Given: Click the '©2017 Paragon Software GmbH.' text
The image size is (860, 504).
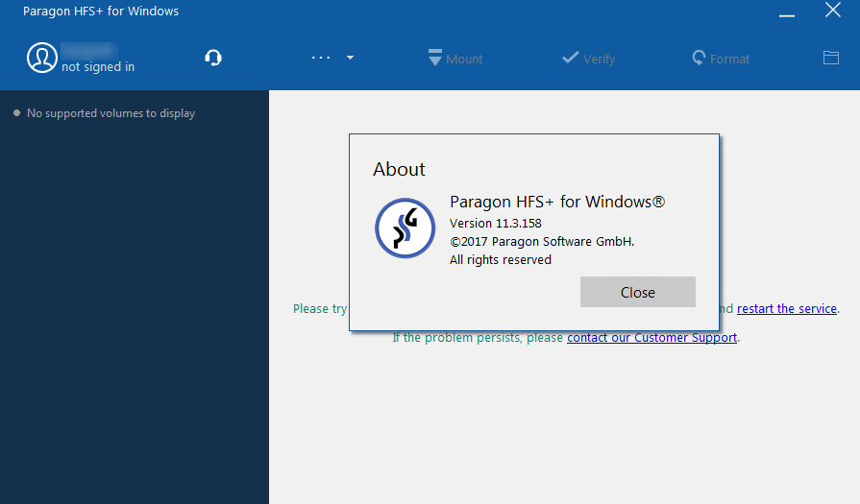Looking at the screenshot, I should pos(542,242).
